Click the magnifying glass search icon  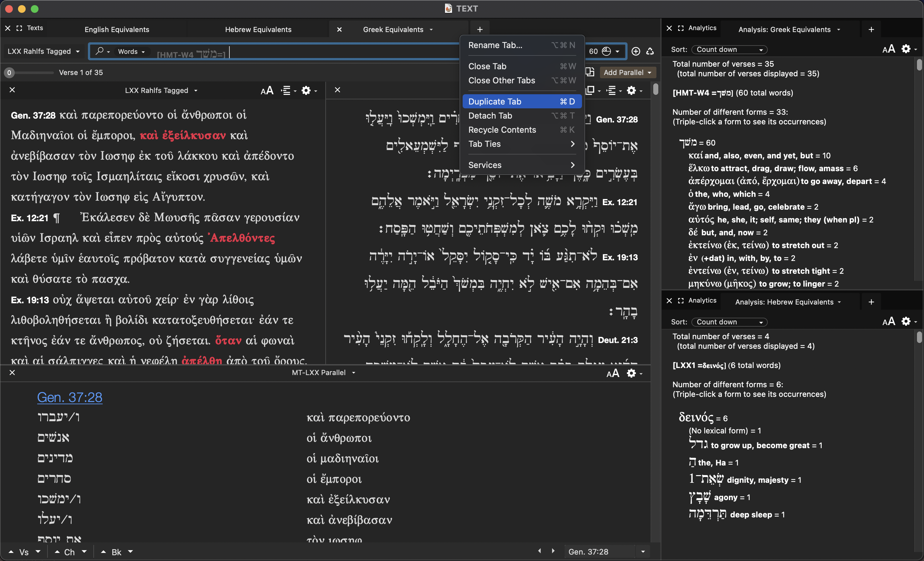pos(99,51)
